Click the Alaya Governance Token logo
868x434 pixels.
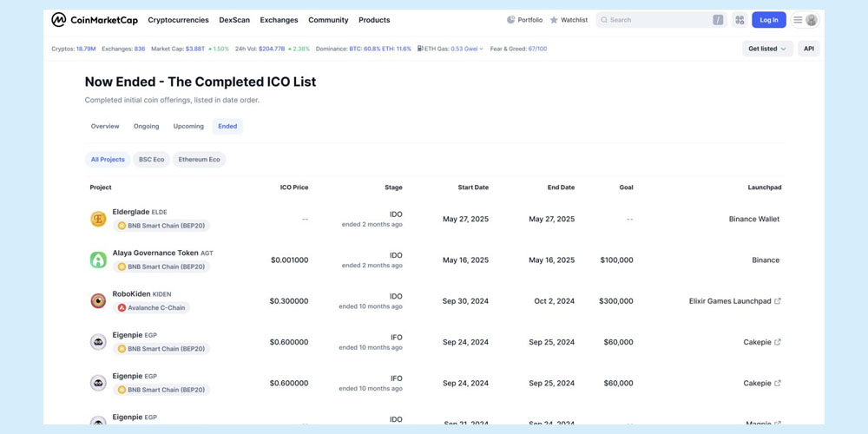tap(98, 260)
